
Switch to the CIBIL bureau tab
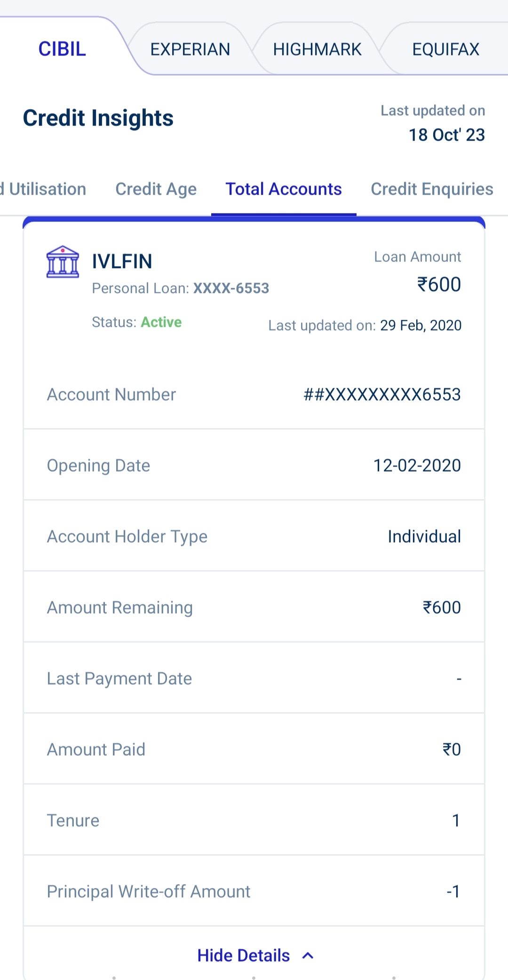pos(62,49)
